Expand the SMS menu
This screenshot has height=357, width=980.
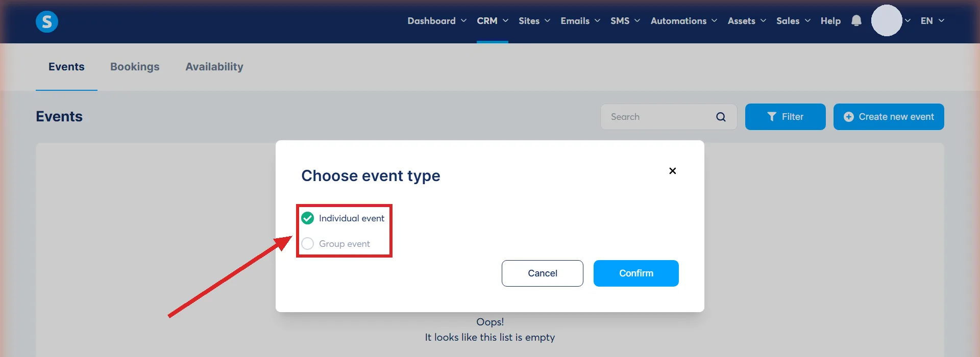coord(625,21)
